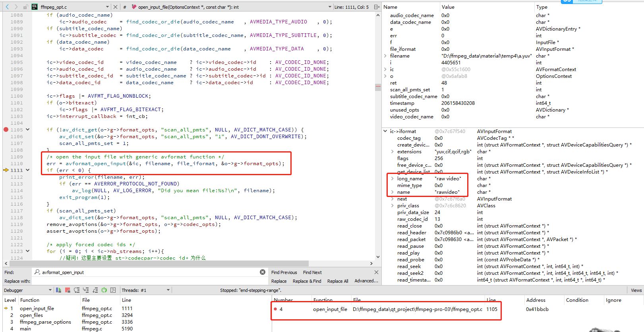Toggle the file write-lock icon
This screenshot has height=332, width=644.
(25, 7)
